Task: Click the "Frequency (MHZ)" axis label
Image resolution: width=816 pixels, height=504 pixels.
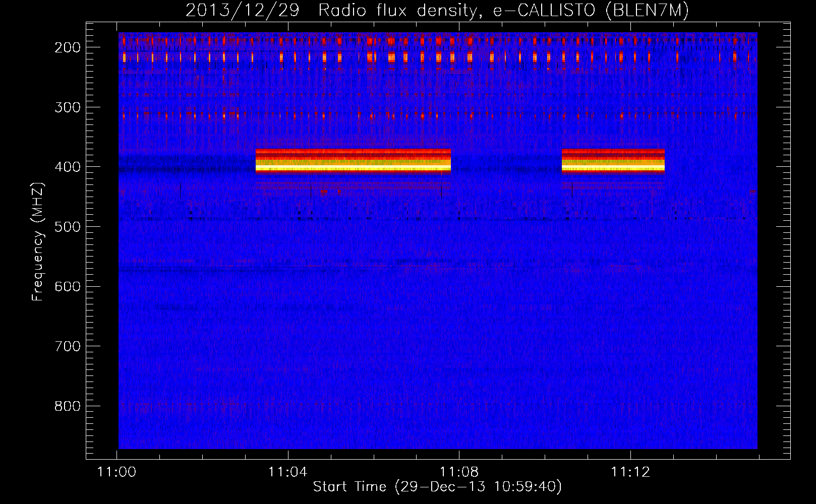Action: point(37,241)
